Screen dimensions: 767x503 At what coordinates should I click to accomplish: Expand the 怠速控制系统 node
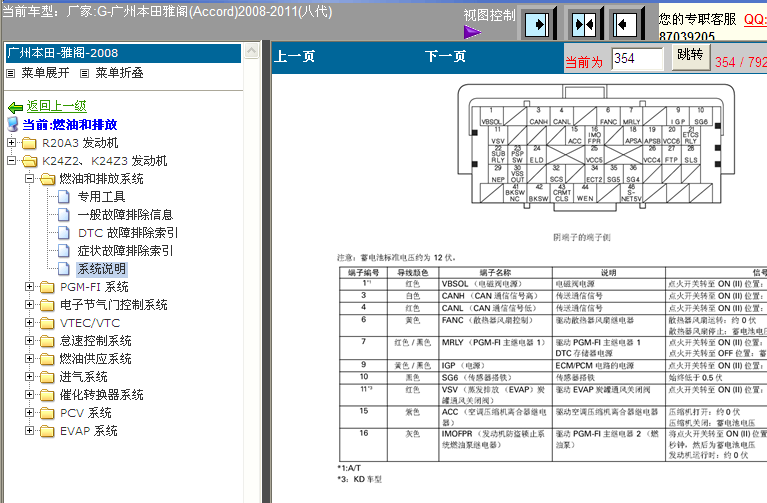[x=29, y=340]
